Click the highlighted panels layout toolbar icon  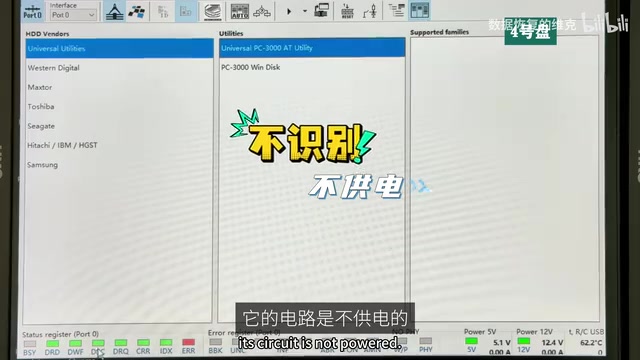[x=420, y=10]
